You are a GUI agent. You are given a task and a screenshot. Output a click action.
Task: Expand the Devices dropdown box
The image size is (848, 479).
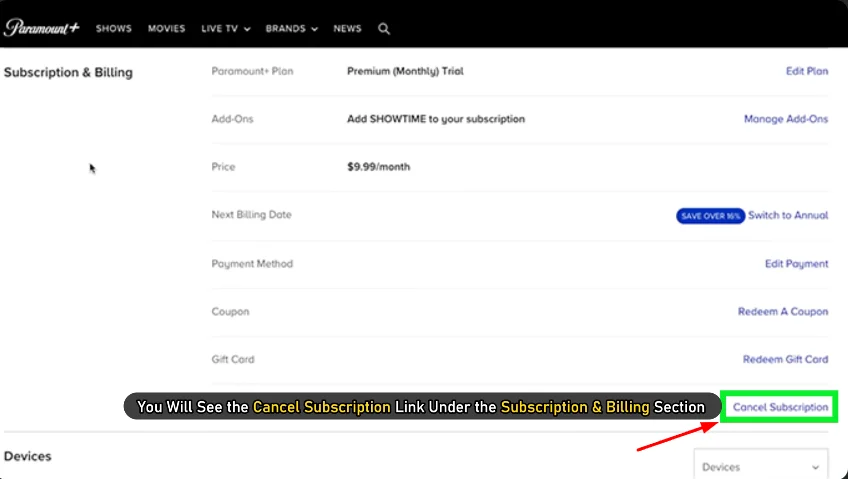pyautogui.click(x=760, y=466)
